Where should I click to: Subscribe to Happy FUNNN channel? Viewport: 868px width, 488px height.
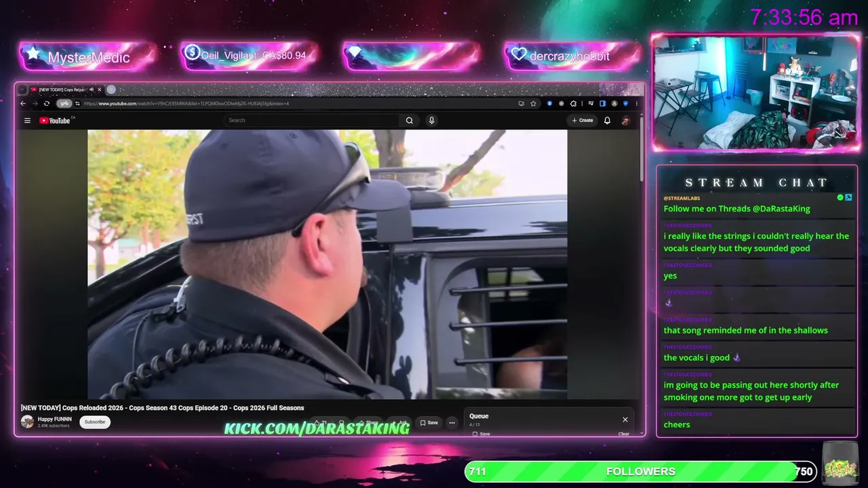tap(95, 422)
